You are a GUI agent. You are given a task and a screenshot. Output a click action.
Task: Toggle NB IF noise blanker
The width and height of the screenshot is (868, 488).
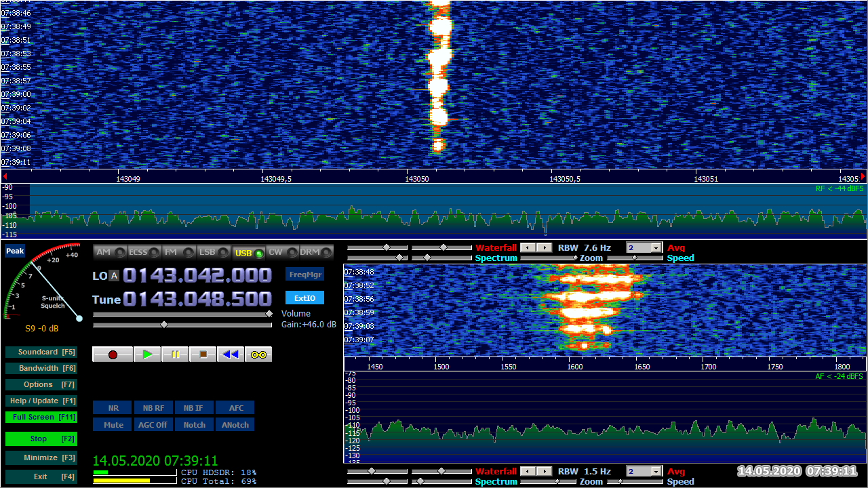point(194,408)
